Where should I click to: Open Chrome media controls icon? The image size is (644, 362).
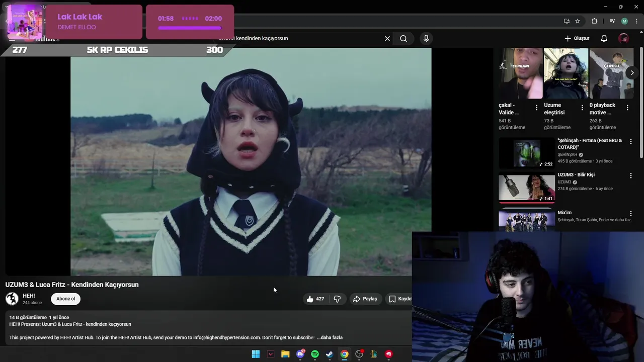pos(612,21)
